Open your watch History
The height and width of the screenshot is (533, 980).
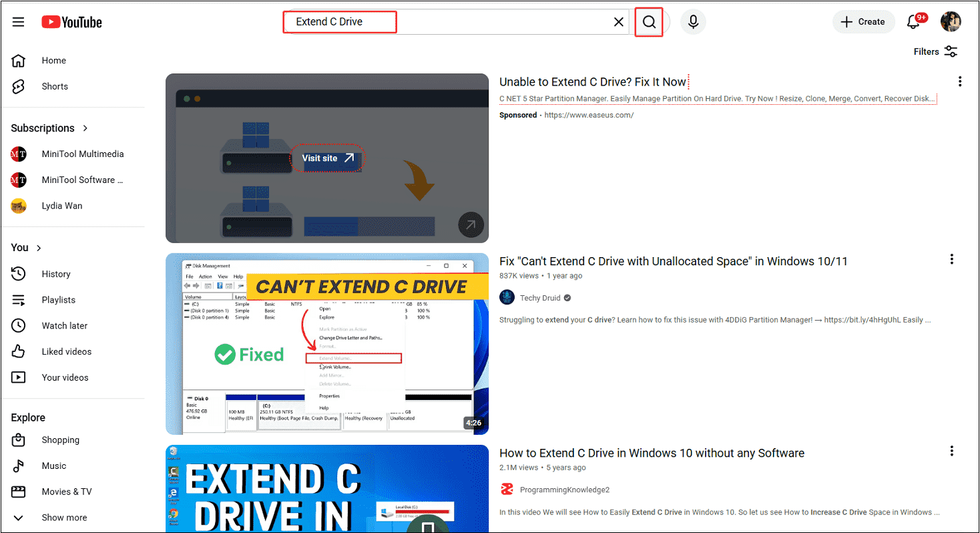point(55,273)
